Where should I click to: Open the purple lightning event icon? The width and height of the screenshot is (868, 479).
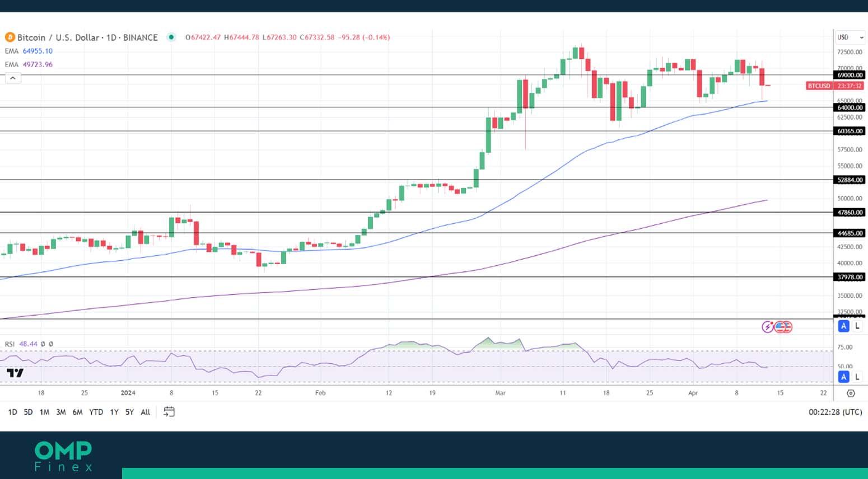767,327
